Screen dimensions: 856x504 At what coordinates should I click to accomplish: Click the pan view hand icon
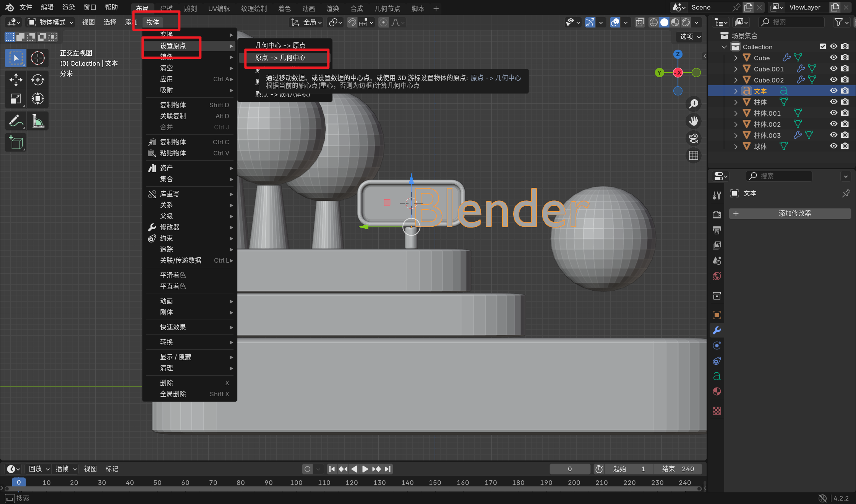tap(693, 121)
